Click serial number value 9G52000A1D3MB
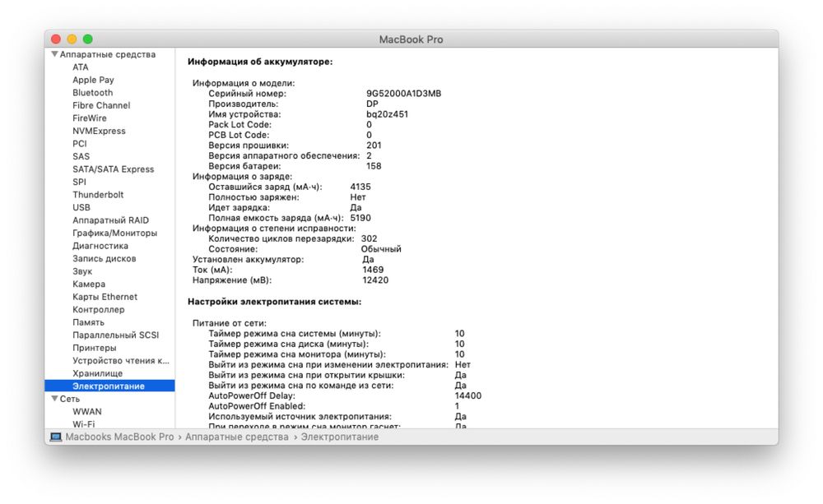This screenshot has height=504, width=823. 403,94
